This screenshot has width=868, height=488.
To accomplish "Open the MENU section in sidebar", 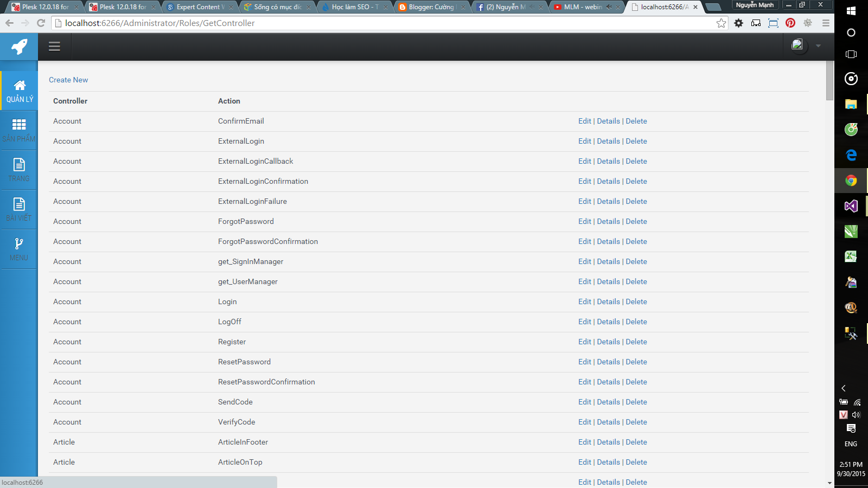I will coord(19,248).
